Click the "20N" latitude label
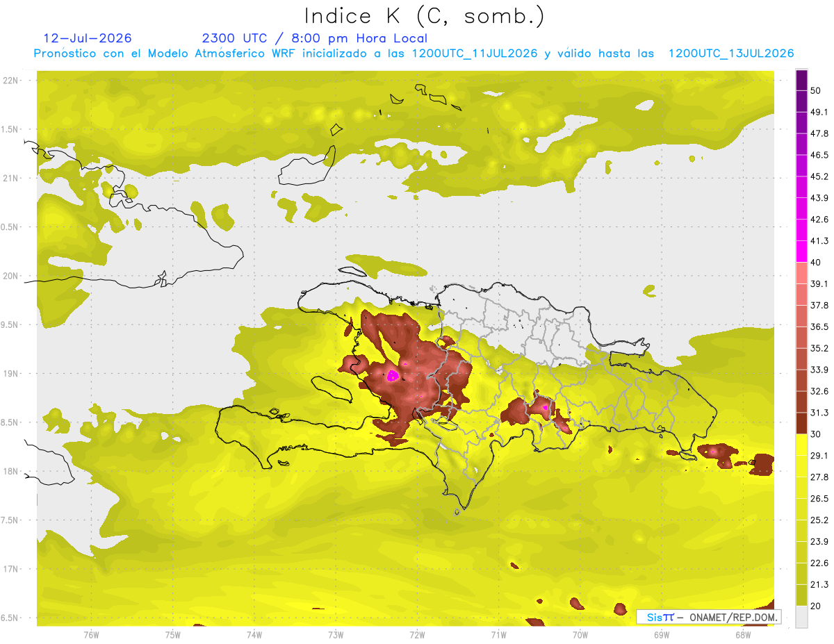The width and height of the screenshot is (834, 644). click(10, 276)
